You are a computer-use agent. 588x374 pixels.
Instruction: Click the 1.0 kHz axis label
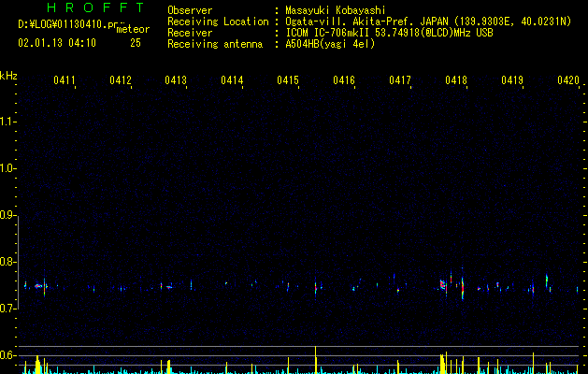[x=7, y=168]
